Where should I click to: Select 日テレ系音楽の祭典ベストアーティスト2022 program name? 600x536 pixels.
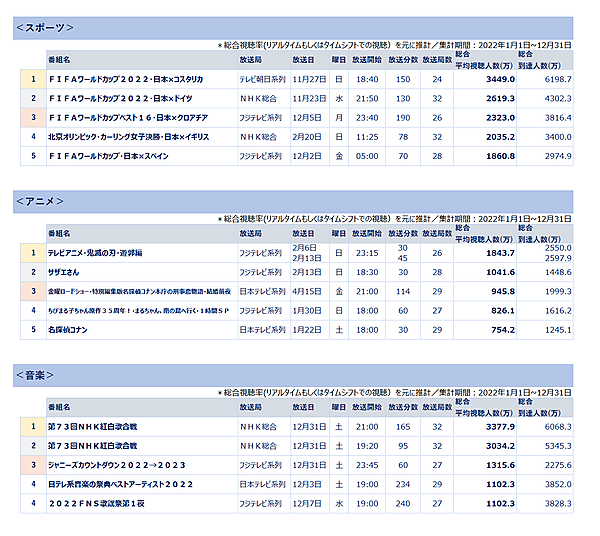click(120, 484)
